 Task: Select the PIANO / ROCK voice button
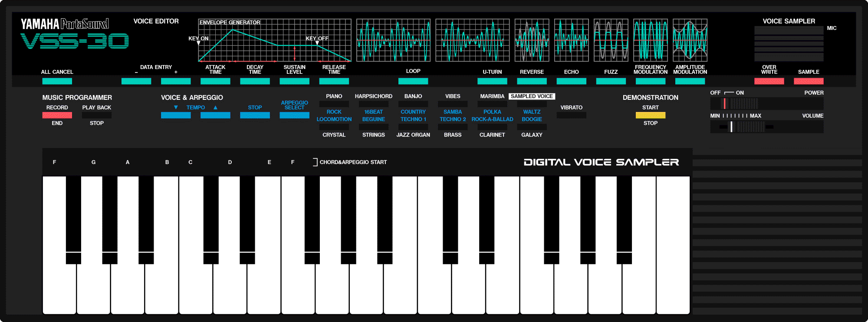pyautogui.click(x=334, y=104)
